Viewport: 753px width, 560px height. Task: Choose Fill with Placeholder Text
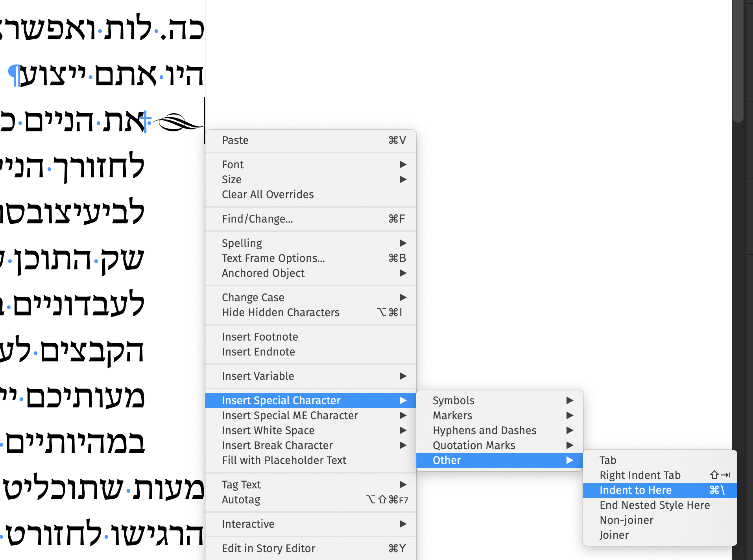pos(311,460)
